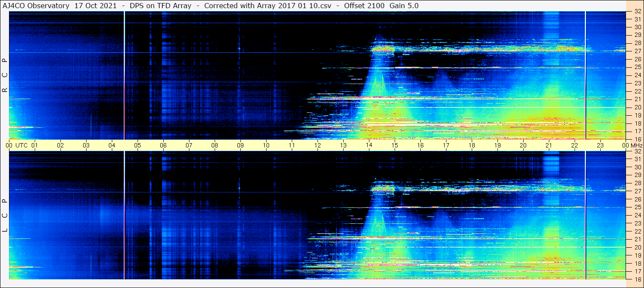Click 29 MHz on the lower frequency scale
The height and width of the screenshot is (288, 644).
pyautogui.click(x=637, y=175)
